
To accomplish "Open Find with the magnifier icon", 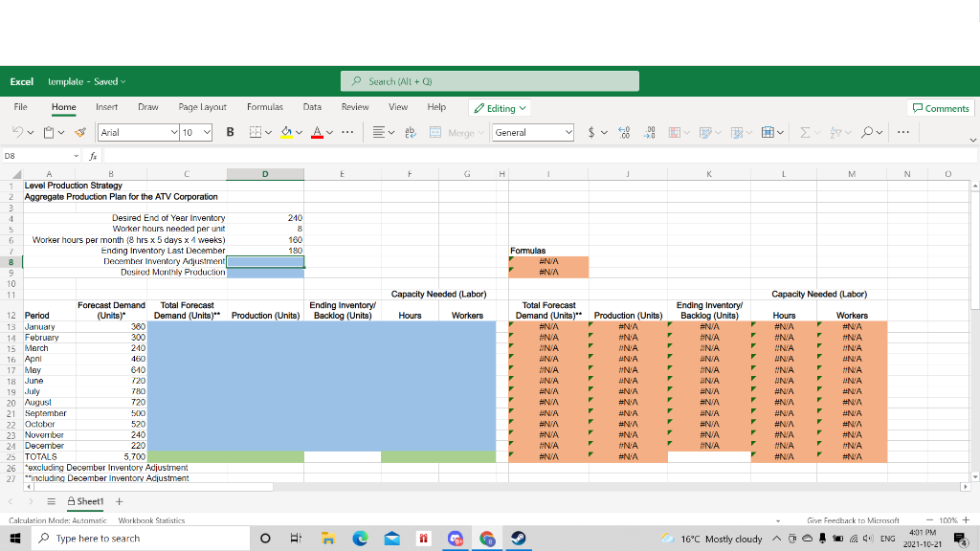I will (868, 132).
